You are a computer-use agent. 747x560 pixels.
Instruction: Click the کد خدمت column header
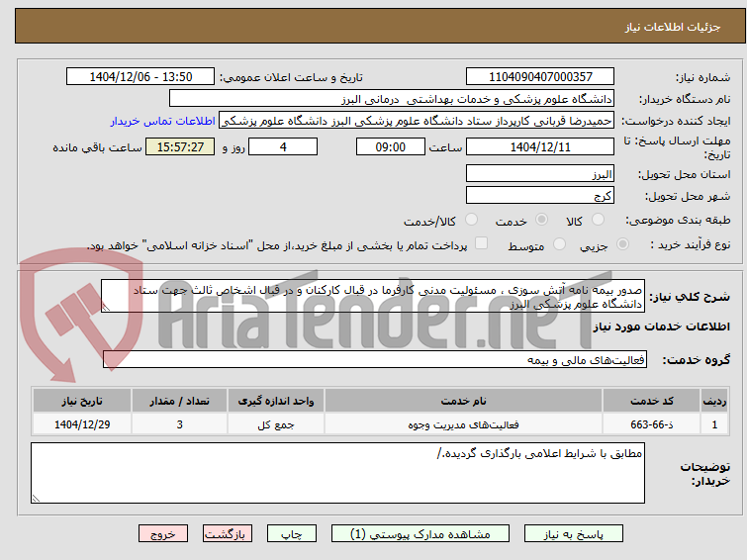pyautogui.click(x=651, y=401)
